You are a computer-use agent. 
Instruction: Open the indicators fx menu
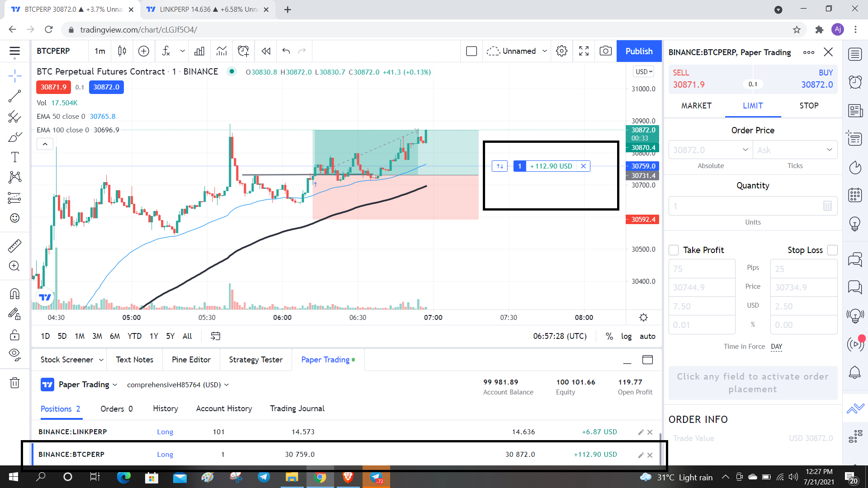click(166, 51)
